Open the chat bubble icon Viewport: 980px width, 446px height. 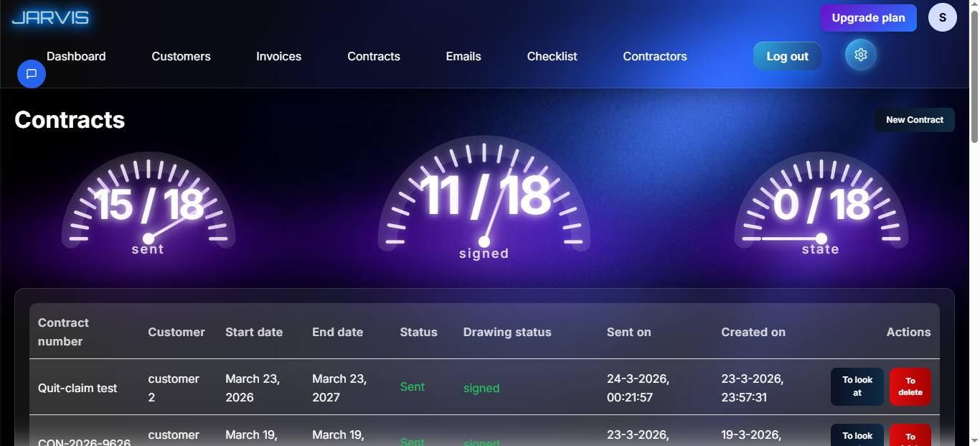pyautogui.click(x=32, y=74)
